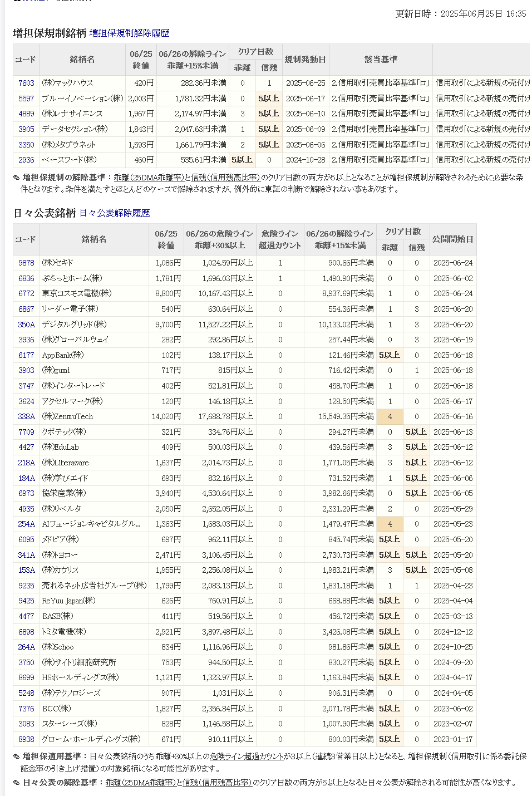Click code 218A for Liberaware
Viewport: 532px width, 796px height.
pos(26,463)
